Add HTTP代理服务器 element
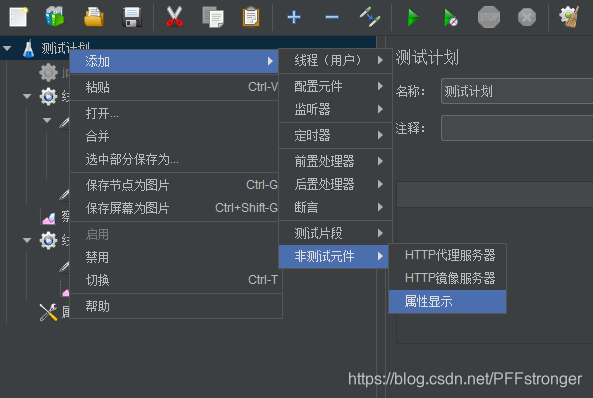The width and height of the screenshot is (593, 398). [x=447, y=255]
